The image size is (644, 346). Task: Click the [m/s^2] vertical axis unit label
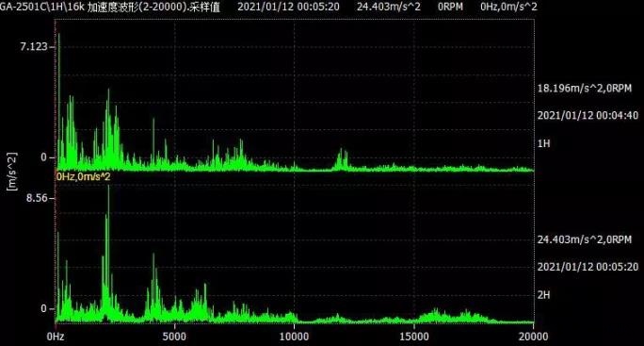pyautogui.click(x=12, y=172)
